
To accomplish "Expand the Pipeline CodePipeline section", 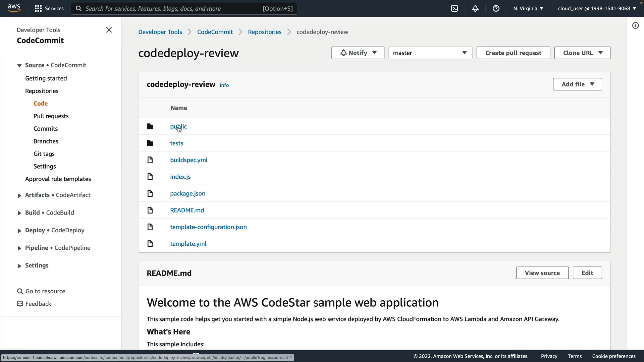I will point(19,248).
